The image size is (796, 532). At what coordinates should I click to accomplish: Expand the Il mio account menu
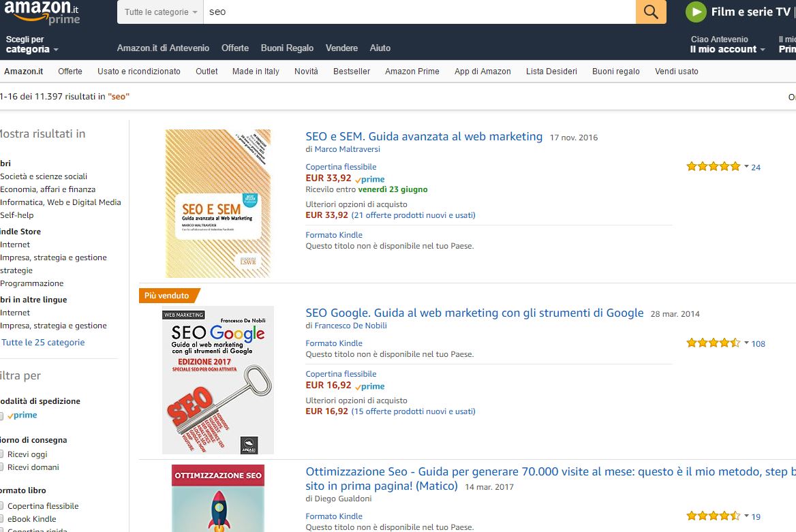[x=727, y=44]
